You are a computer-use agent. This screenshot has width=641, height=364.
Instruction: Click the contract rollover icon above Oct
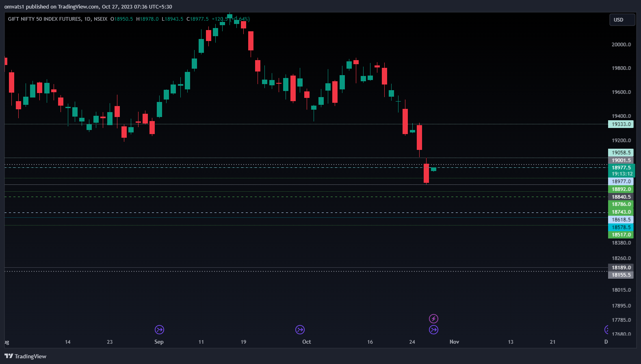(300, 329)
